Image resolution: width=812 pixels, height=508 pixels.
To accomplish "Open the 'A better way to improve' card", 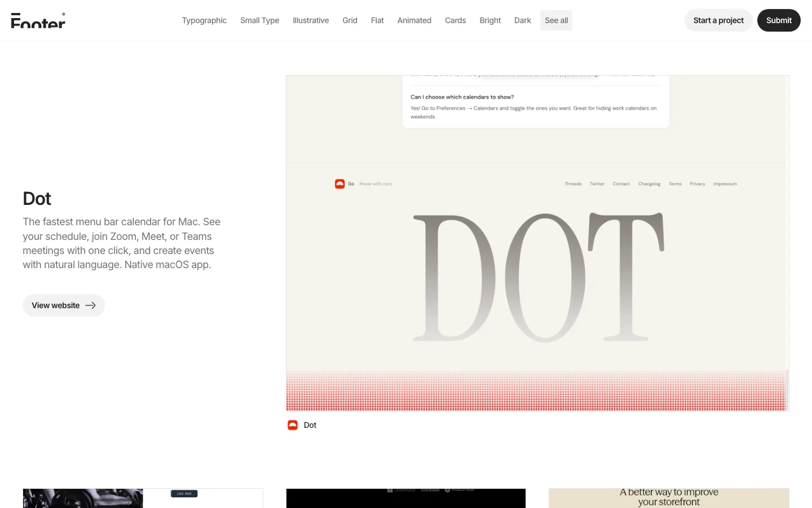I will (x=669, y=498).
